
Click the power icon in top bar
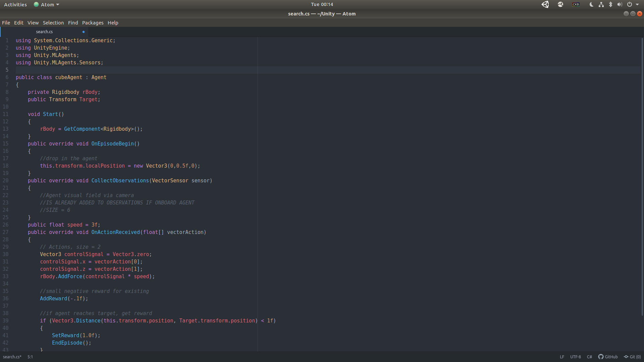(630, 4)
